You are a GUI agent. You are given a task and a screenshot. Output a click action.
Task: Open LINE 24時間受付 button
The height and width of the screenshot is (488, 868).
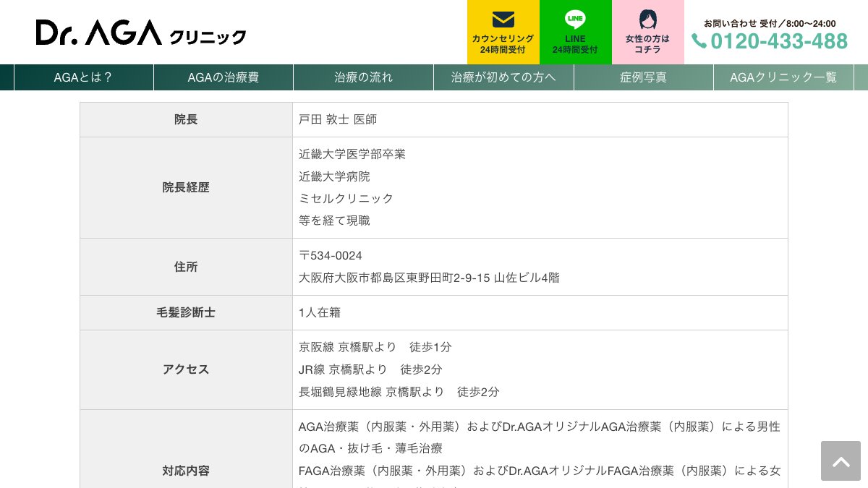[x=576, y=32]
